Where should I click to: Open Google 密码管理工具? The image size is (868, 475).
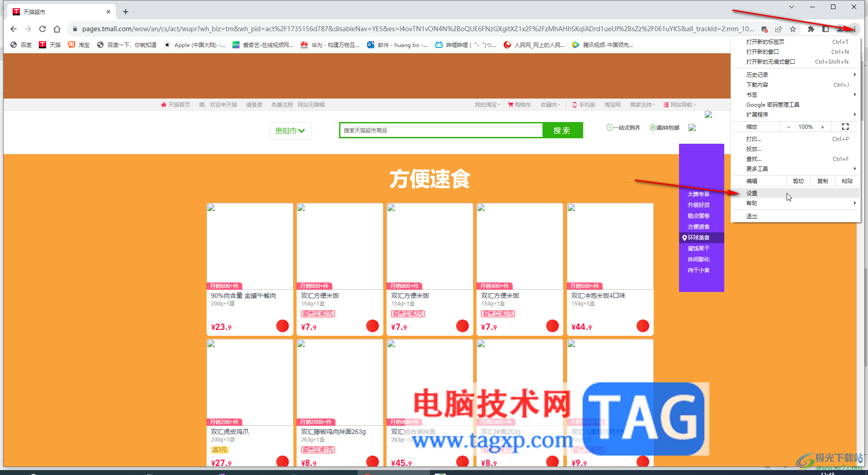click(796, 105)
